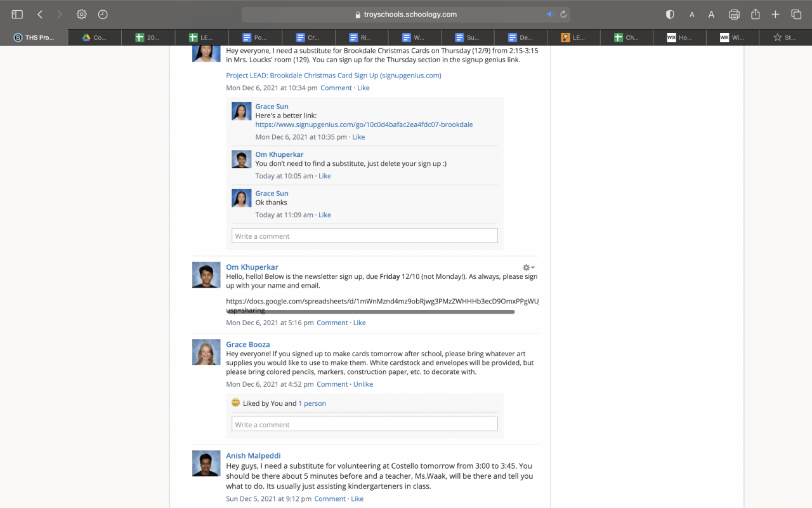The image size is (812, 508).
Task: Click Grace Sun's photo on the better link comment
Action: pos(242,112)
